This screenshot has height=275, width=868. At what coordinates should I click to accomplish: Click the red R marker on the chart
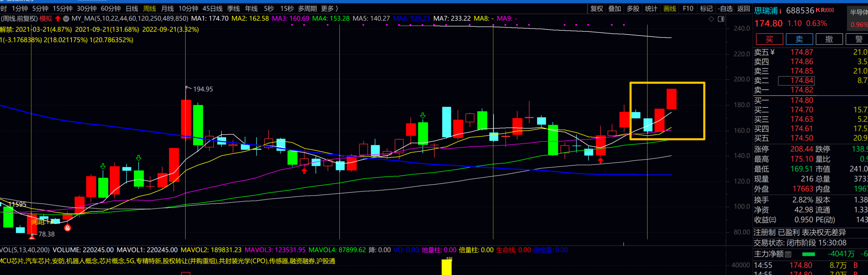pyautogui.click(x=67, y=228)
